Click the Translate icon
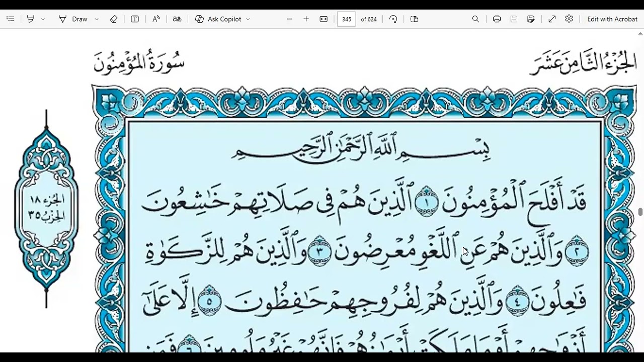644x362 pixels. click(x=177, y=19)
